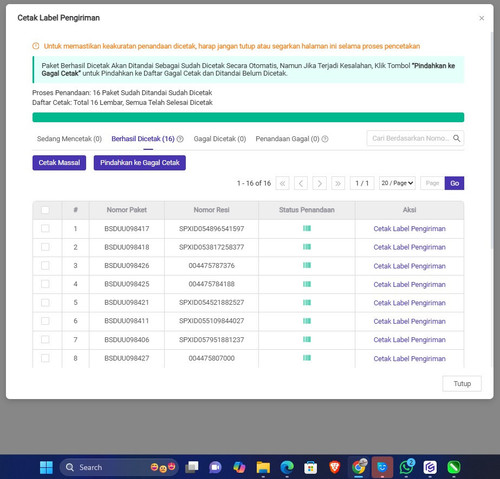
Task: Click the dialog vertical scrollbar
Action: (491, 140)
